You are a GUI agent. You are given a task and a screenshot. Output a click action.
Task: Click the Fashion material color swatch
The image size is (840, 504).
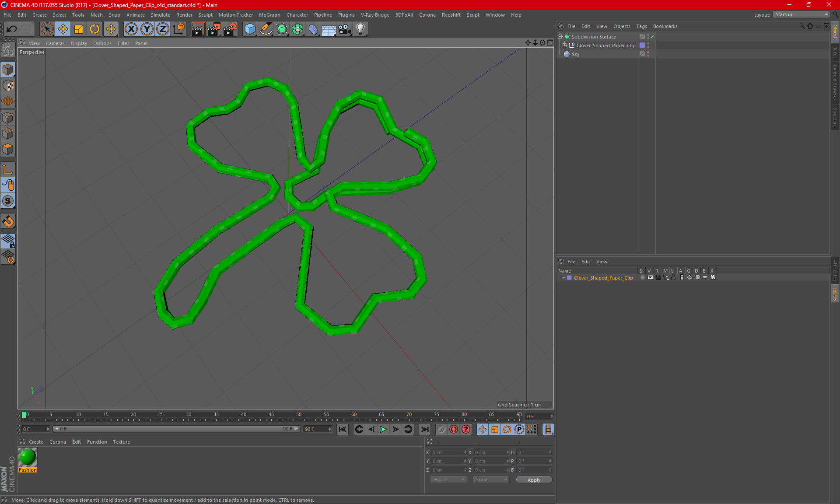28,458
